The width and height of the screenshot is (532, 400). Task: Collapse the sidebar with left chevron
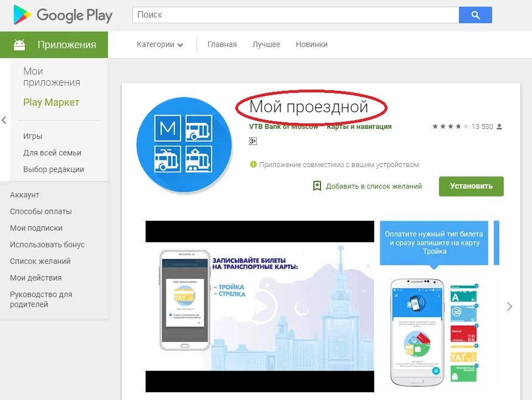(x=4, y=120)
